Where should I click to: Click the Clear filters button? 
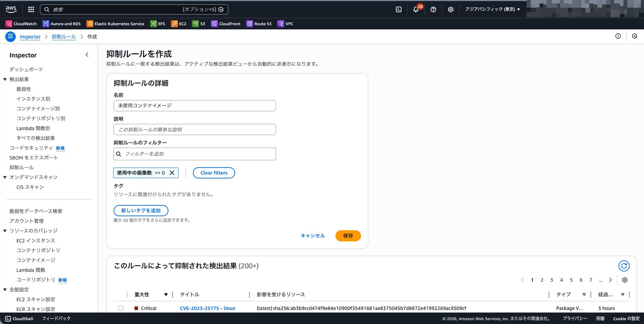[x=214, y=173]
